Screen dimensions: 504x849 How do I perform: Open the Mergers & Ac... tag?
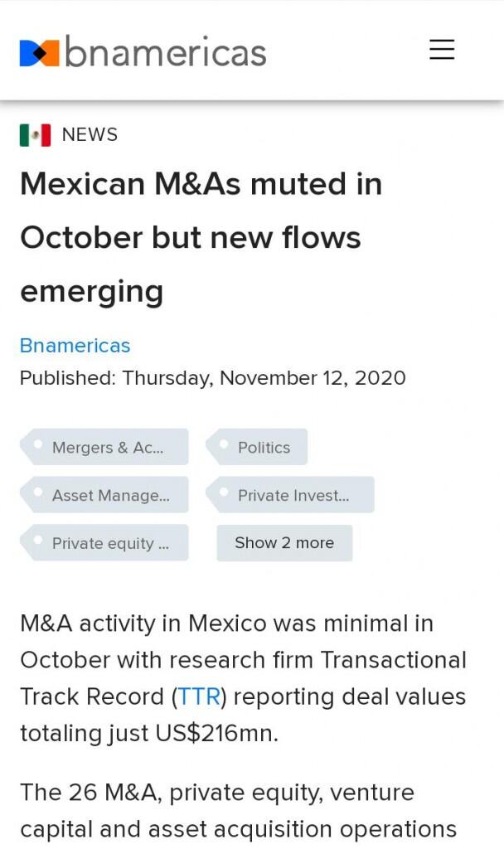click(108, 448)
